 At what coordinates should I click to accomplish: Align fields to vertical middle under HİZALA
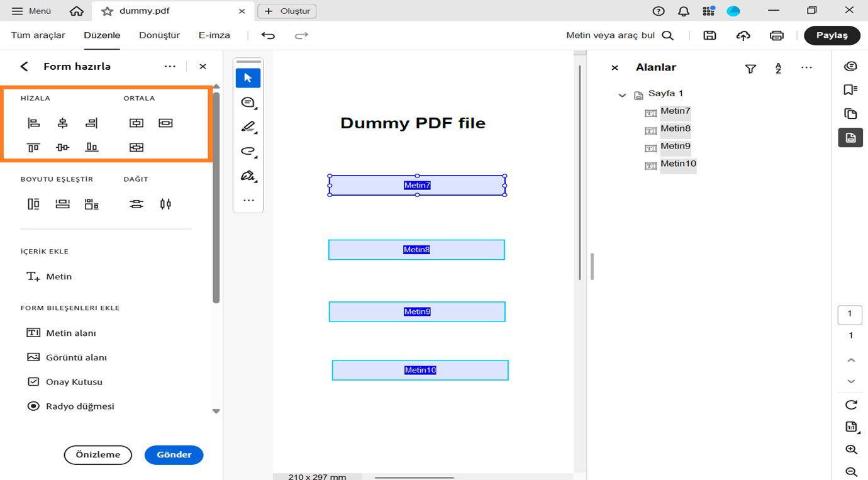coord(62,147)
